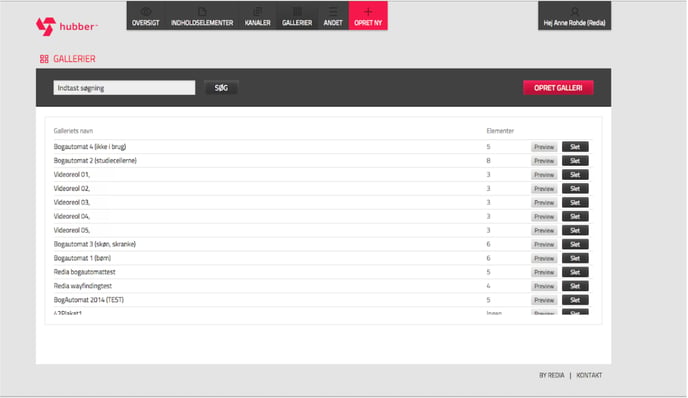The image size is (688, 398).
Task: Preview the Videoreol 05 gallery
Action: pos(544,230)
